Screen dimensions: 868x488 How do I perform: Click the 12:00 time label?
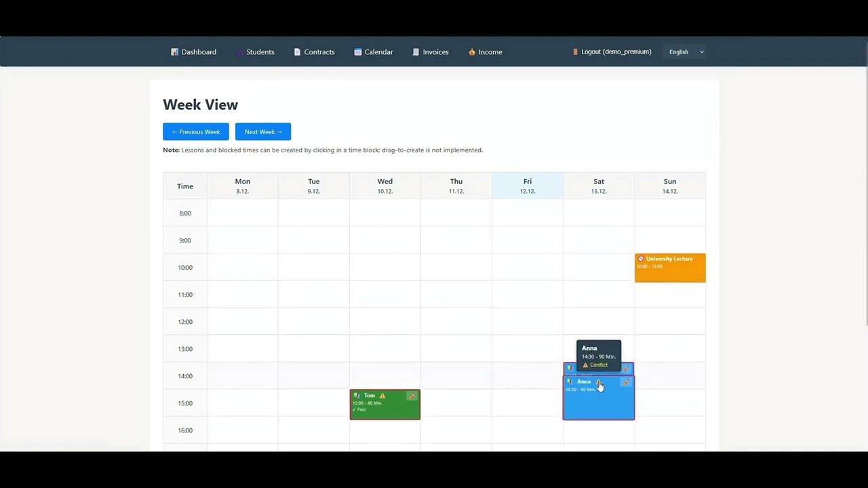pyautogui.click(x=185, y=321)
